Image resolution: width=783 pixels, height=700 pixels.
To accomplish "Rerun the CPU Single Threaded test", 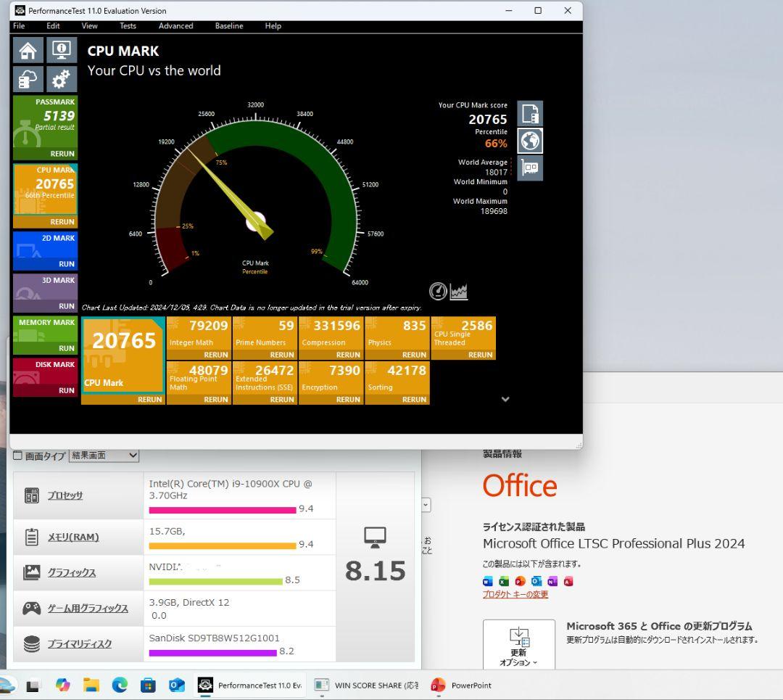I will point(481,355).
